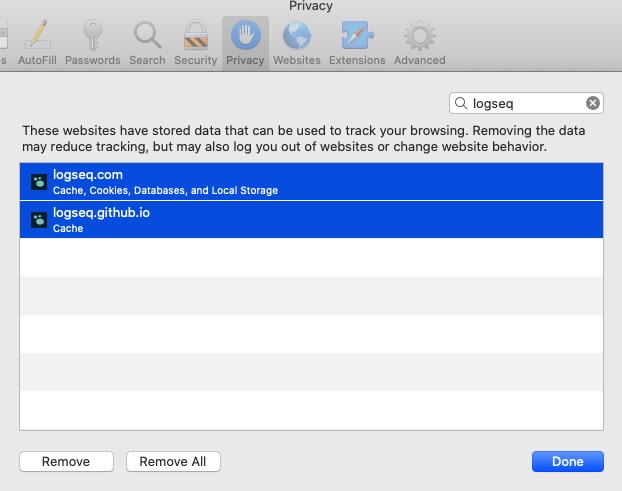The image size is (622, 491).
Task: Select the logseq.com row
Action: (311, 182)
